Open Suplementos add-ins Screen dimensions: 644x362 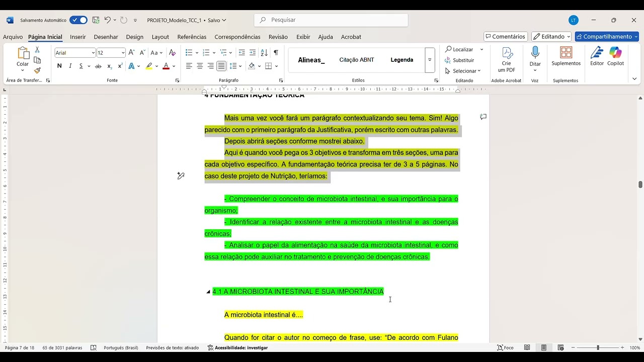566,56
